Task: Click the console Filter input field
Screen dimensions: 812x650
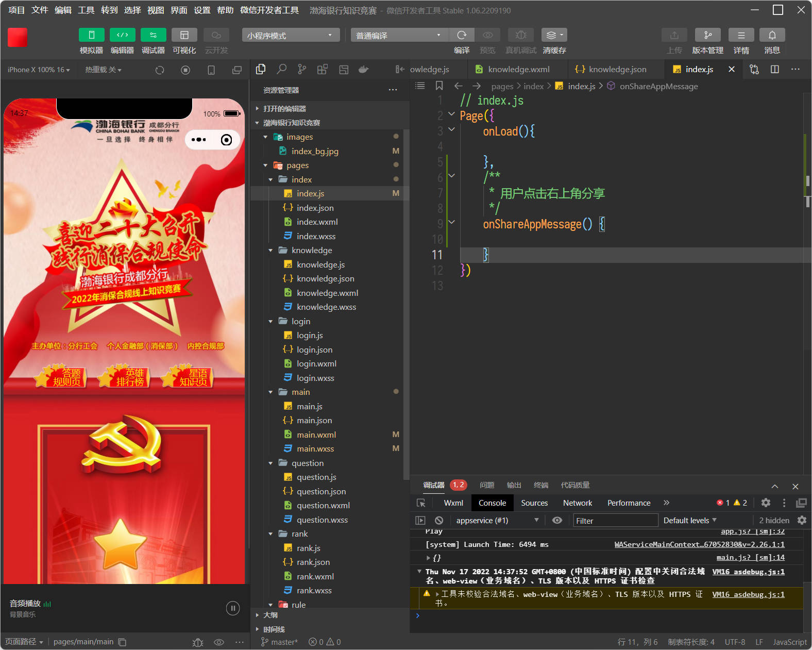Action: [x=615, y=521]
